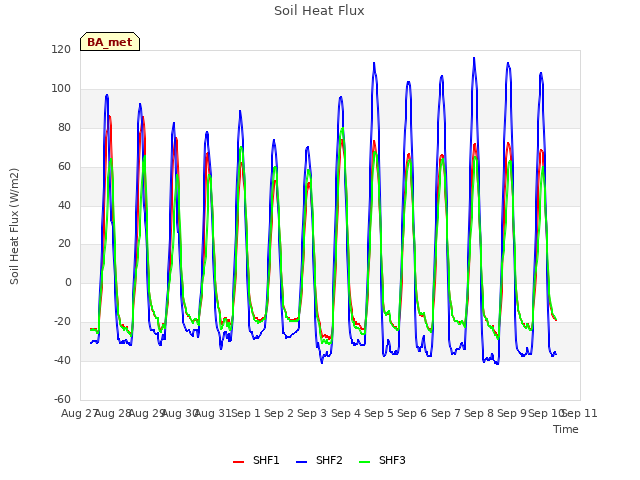Click the blue SHF2 legend marker
640x480 pixels.
(301, 462)
